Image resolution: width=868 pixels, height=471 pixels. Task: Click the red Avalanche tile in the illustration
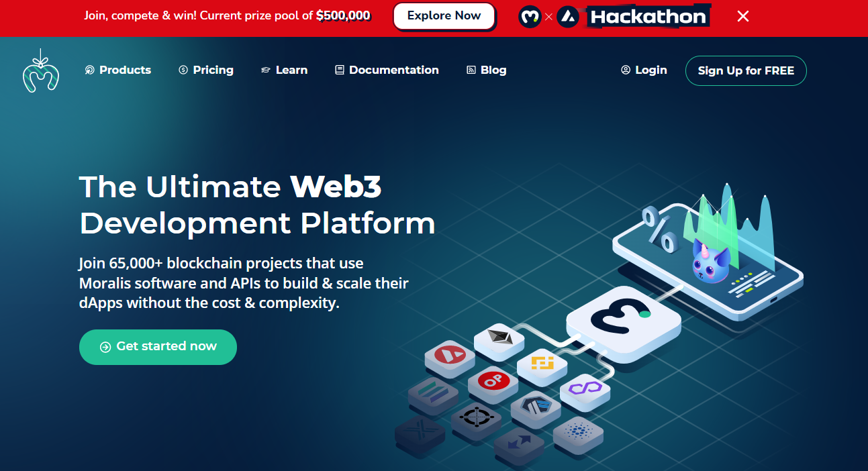coord(450,358)
